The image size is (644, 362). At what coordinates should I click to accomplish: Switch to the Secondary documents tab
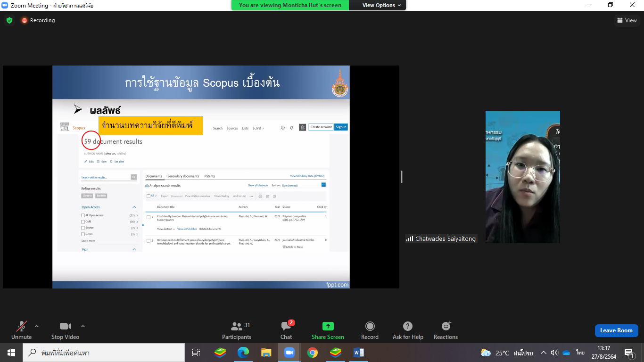(x=183, y=176)
